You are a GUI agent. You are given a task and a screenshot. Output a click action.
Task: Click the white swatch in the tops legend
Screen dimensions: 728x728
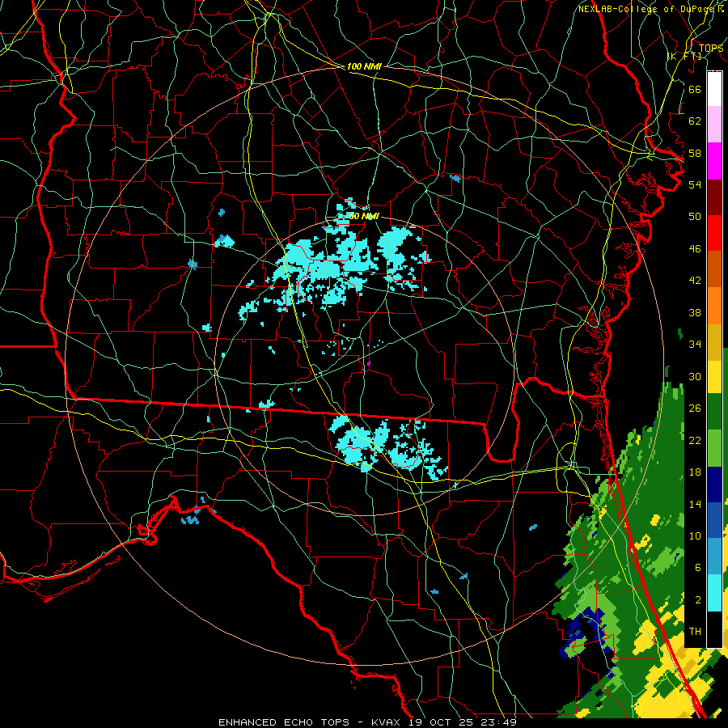[714, 89]
